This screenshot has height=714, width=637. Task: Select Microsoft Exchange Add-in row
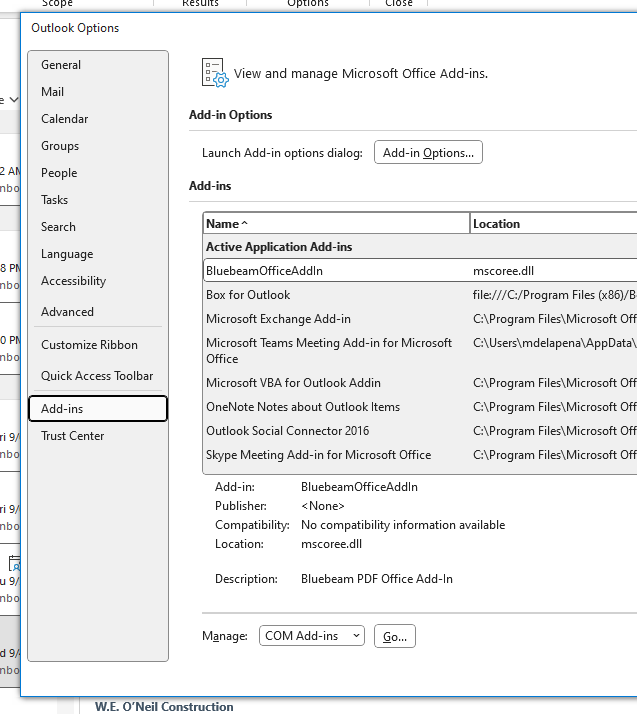point(420,319)
